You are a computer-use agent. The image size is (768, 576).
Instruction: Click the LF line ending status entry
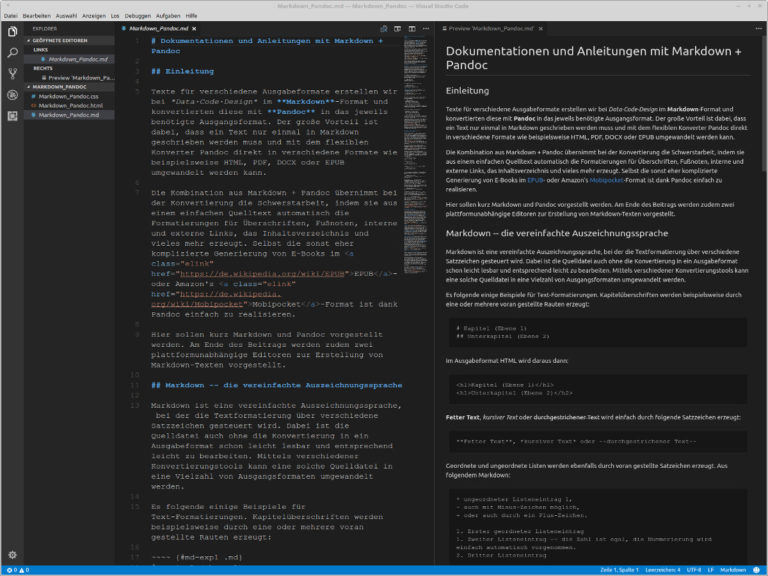tap(710, 570)
